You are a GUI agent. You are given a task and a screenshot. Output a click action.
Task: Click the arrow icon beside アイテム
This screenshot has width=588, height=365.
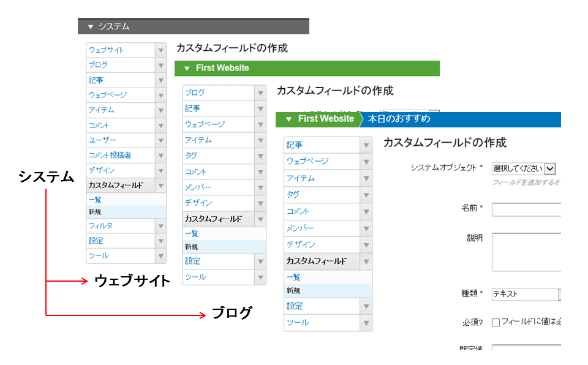161,110
